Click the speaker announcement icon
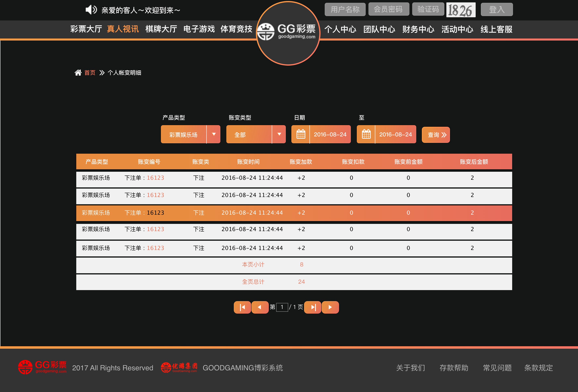Image resolution: width=578 pixels, height=392 pixels. click(91, 10)
